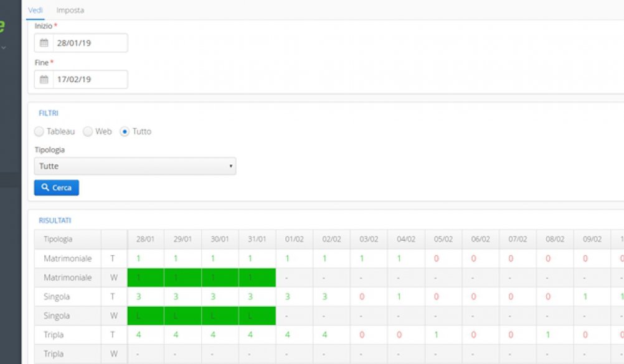The height and width of the screenshot is (364, 624).
Task: Open the Tipologia dropdown showing Tutte
Action: tap(135, 166)
